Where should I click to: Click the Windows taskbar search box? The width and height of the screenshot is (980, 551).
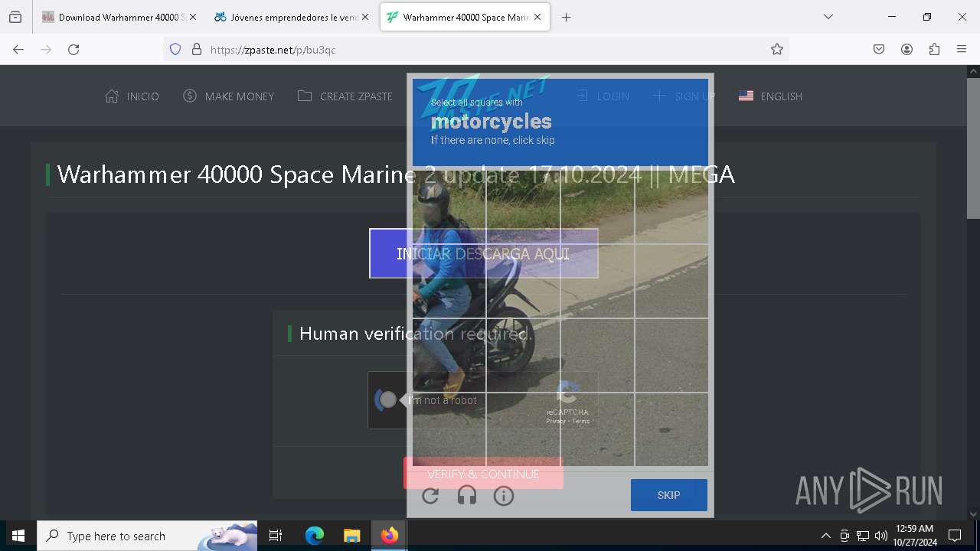pos(147,536)
